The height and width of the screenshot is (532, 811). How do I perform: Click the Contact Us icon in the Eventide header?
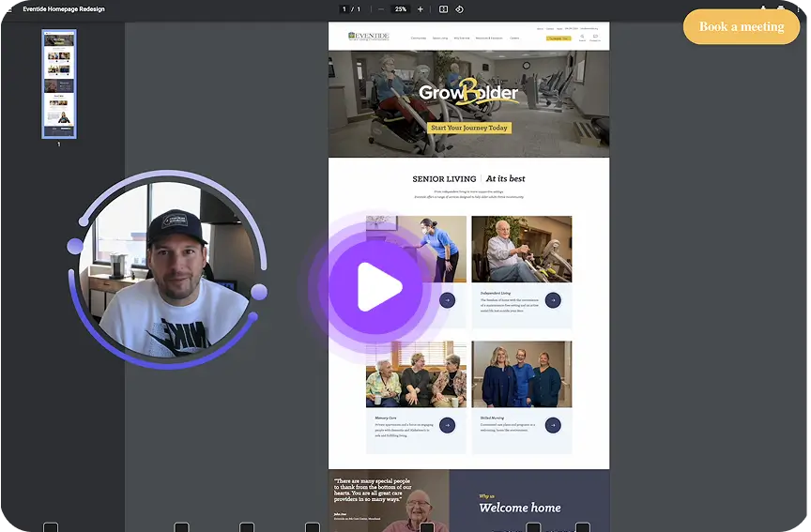pos(595,38)
